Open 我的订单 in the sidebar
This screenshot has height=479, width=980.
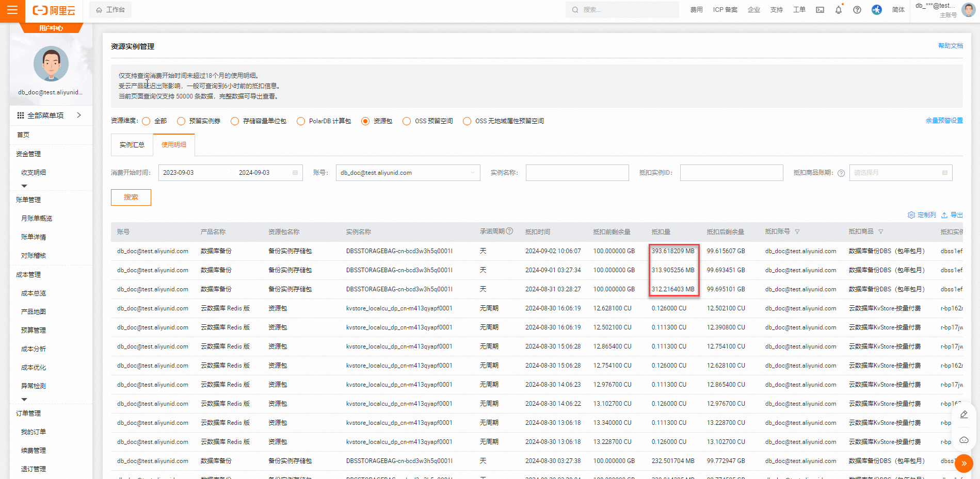pos(34,432)
